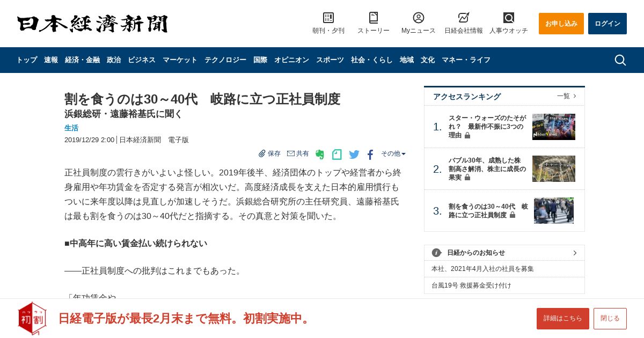
Task: Open the Myニュース profile icon
Action: (x=419, y=18)
